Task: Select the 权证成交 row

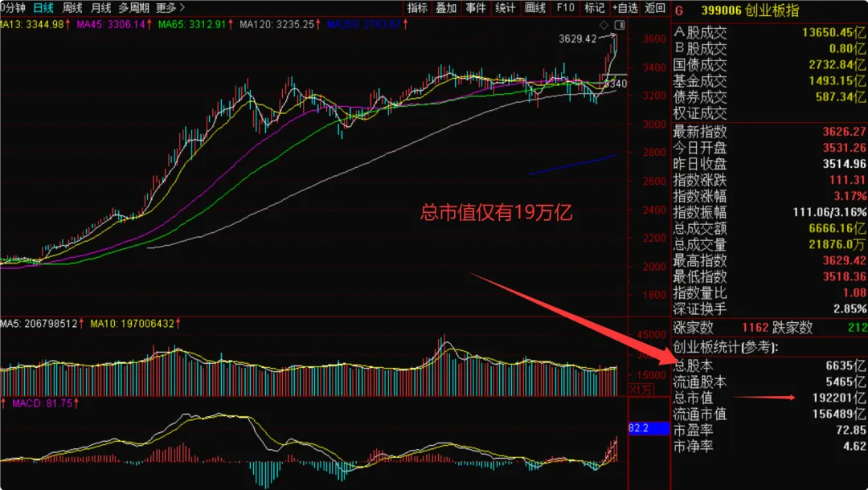Action: (769, 112)
